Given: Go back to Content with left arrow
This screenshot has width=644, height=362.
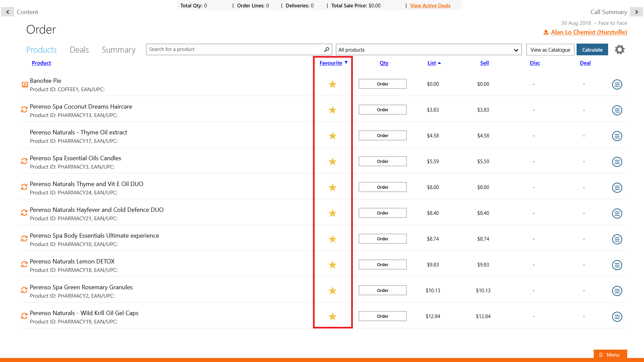Looking at the screenshot, I should (7, 12).
